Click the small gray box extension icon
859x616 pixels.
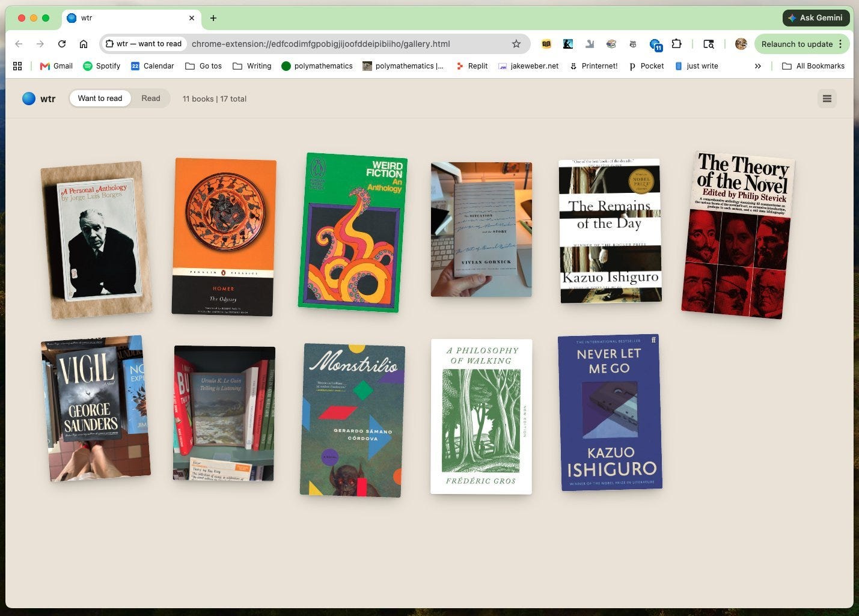click(633, 44)
